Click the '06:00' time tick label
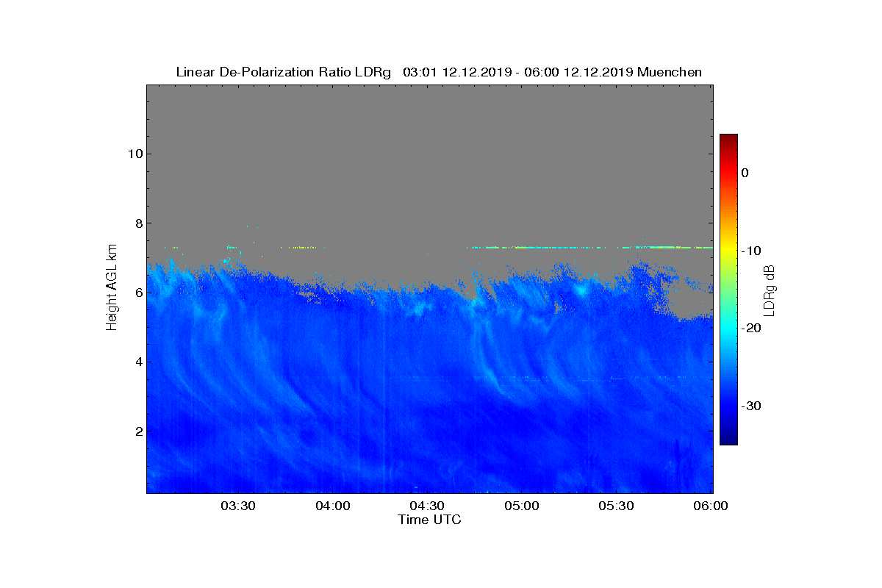 coord(711,506)
